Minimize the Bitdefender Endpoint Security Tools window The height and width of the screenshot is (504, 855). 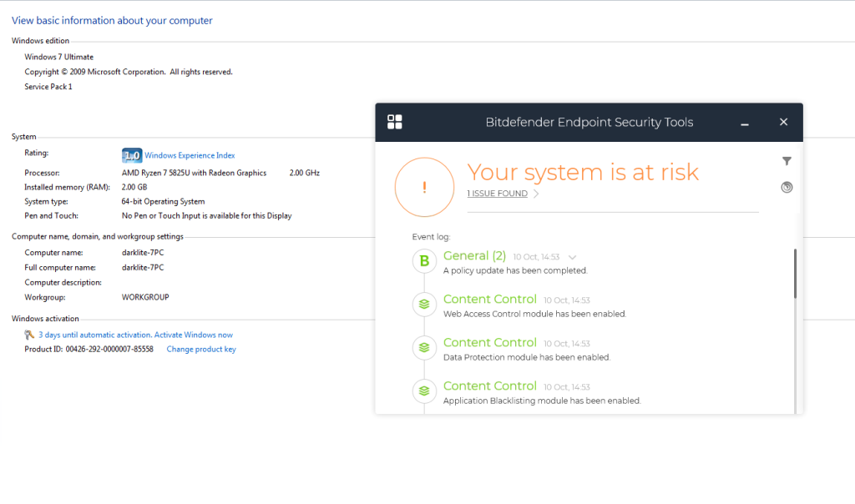point(745,123)
